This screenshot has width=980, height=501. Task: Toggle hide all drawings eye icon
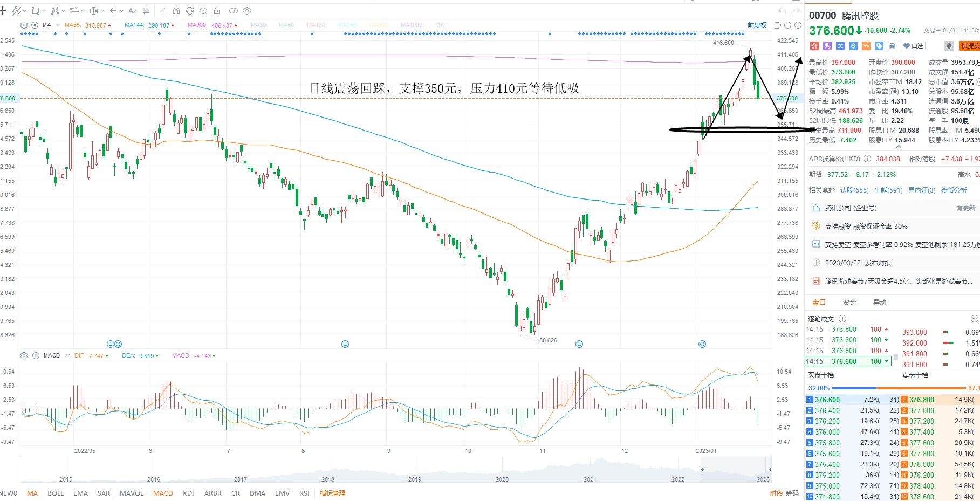(203, 11)
